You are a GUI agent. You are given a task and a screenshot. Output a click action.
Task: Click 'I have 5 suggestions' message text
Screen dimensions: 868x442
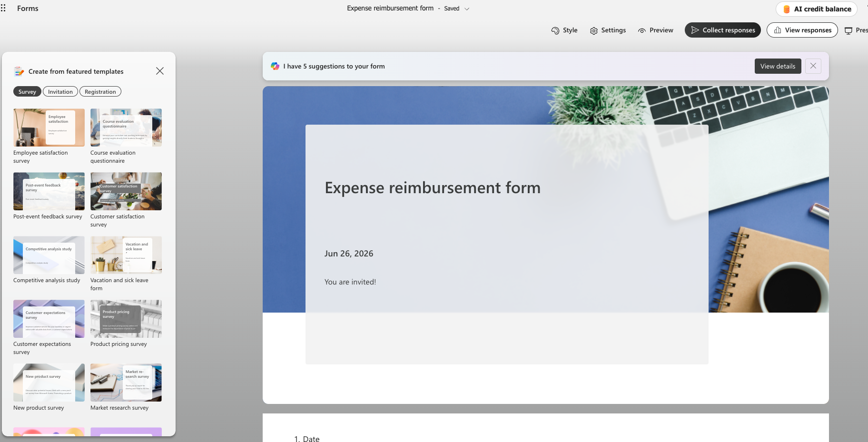click(x=334, y=66)
